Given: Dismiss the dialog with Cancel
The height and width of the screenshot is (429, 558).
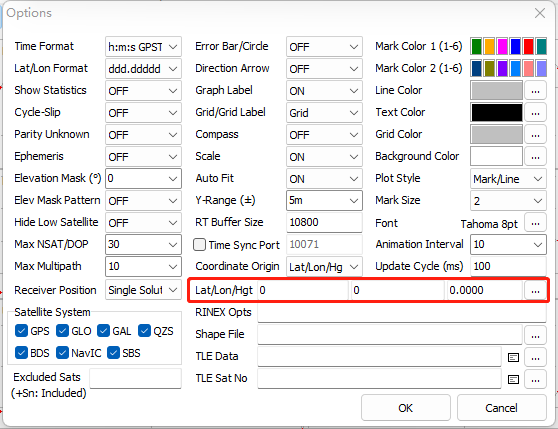Looking at the screenshot, I should click(x=501, y=408).
